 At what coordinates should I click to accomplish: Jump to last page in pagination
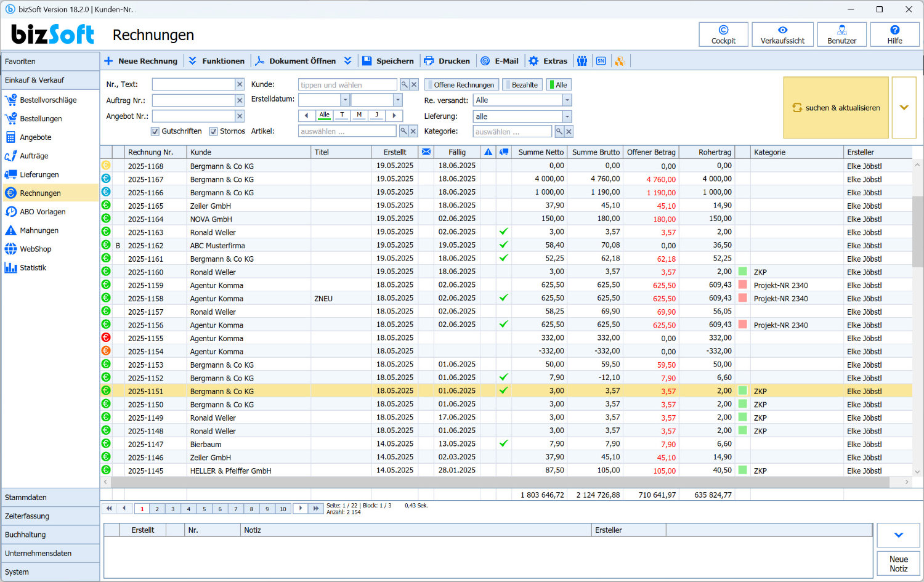tap(316, 508)
